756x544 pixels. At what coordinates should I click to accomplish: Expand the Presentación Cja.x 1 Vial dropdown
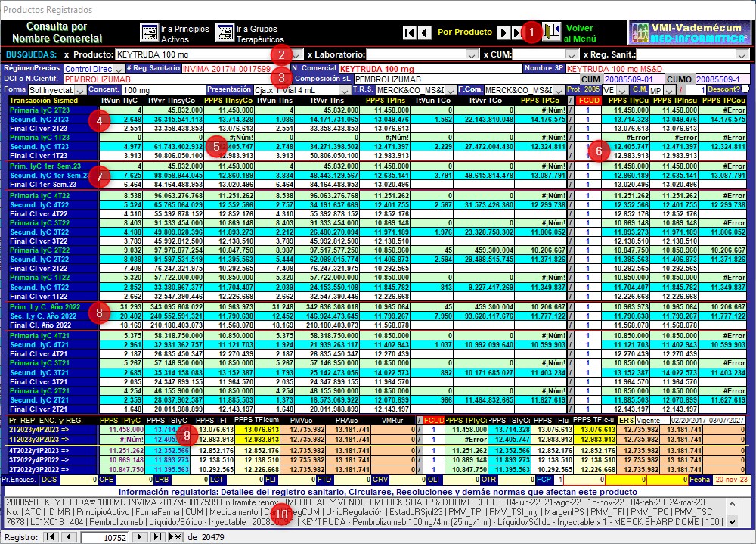345,90
